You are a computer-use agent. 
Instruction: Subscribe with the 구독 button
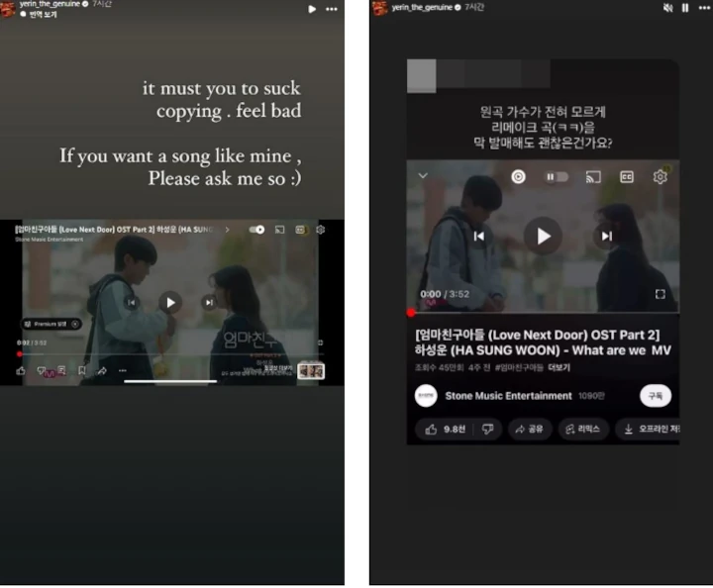point(656,396)
